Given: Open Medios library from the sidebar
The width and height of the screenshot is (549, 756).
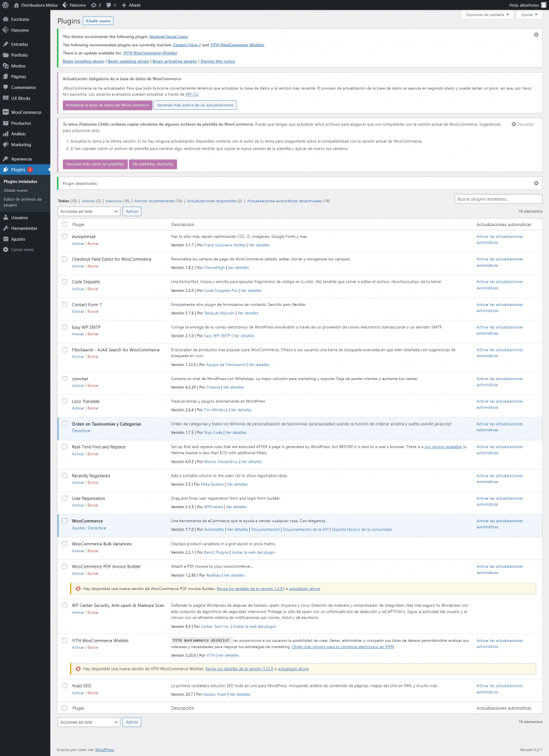Looking at the screenshot, I should coord(18,66).
